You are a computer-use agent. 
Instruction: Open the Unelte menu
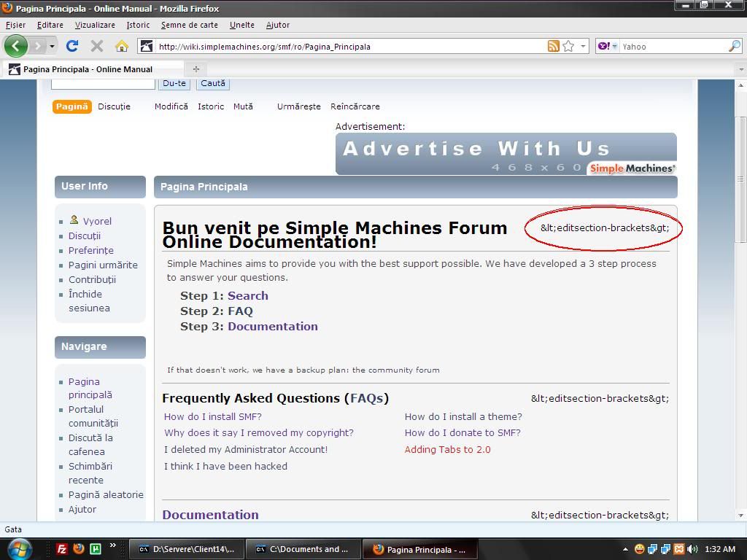242,25
